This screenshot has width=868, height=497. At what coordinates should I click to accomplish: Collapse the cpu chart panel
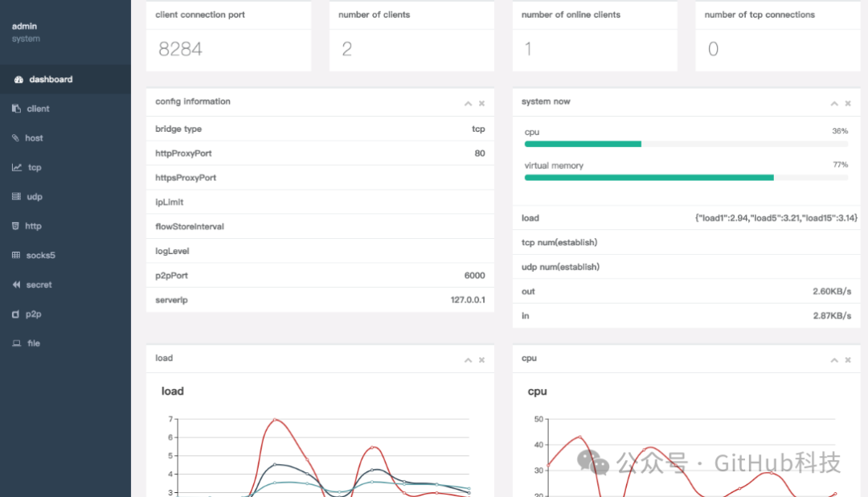834,360
